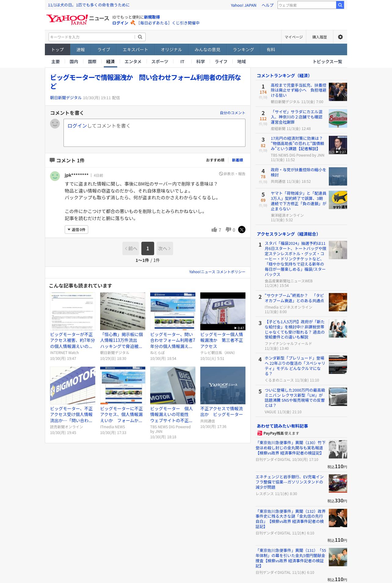392x583 pixels.
Task: Sort comments by 新着順
Action: [x=237, y=160]
